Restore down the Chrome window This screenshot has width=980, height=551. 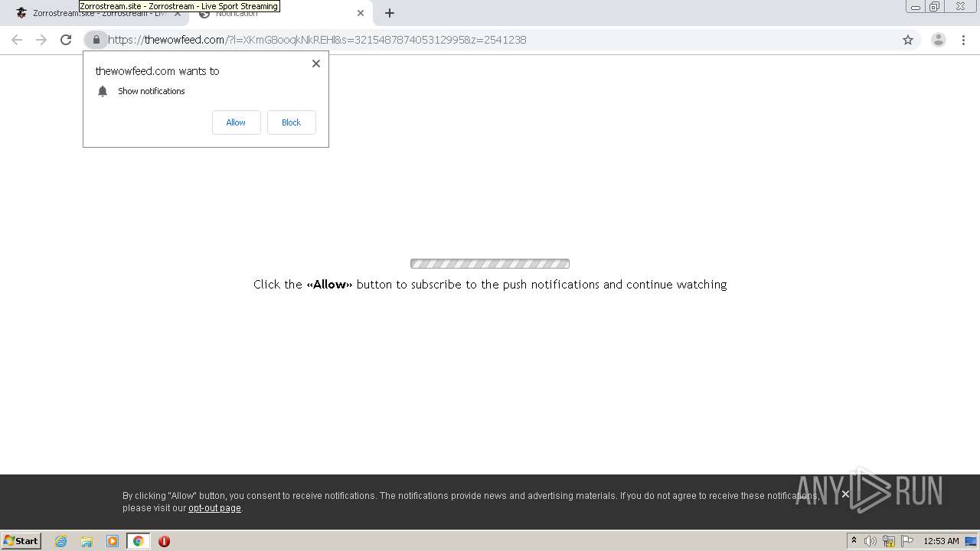tap(935, 7)
